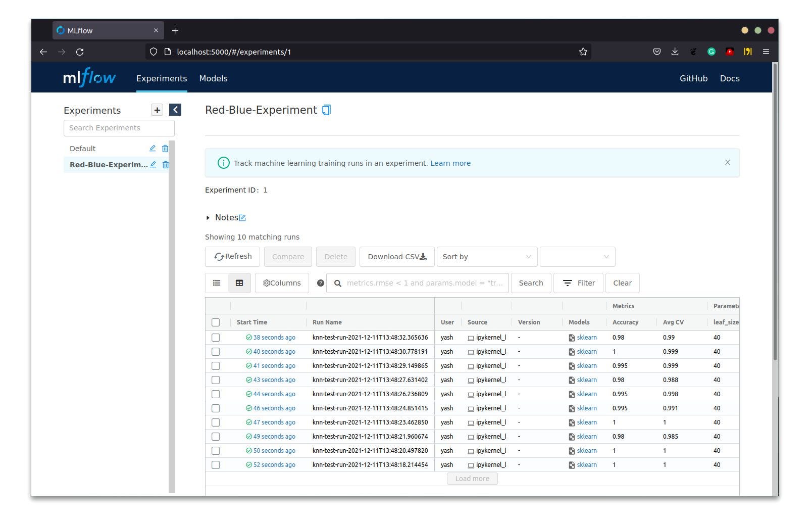
Task: Tick checkbox for run with 0.985 Avg CV
Action: [216, 437]
